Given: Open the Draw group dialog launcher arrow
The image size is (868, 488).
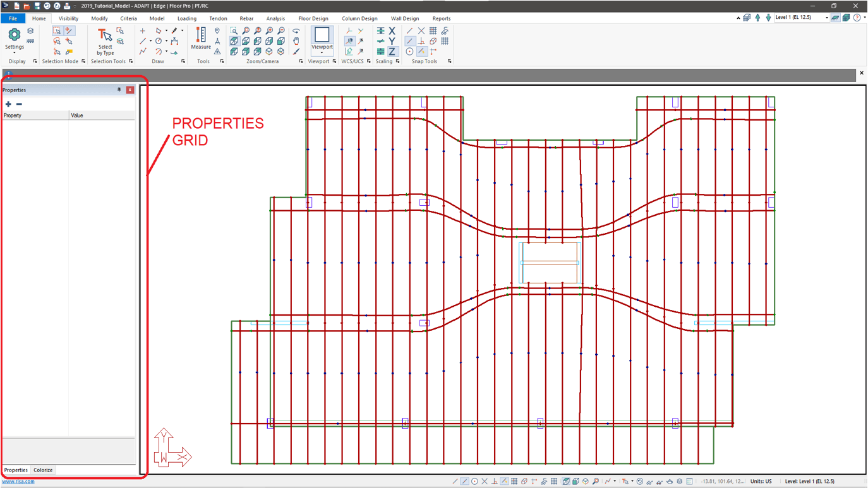Looking at the screenshot, I should pos(183,61).
